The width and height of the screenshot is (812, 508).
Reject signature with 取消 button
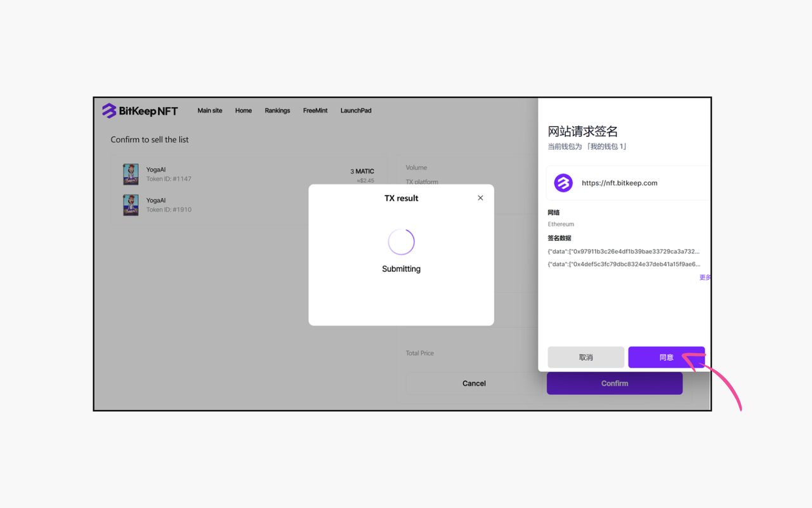pyautogui.click(x=586, y=358)
